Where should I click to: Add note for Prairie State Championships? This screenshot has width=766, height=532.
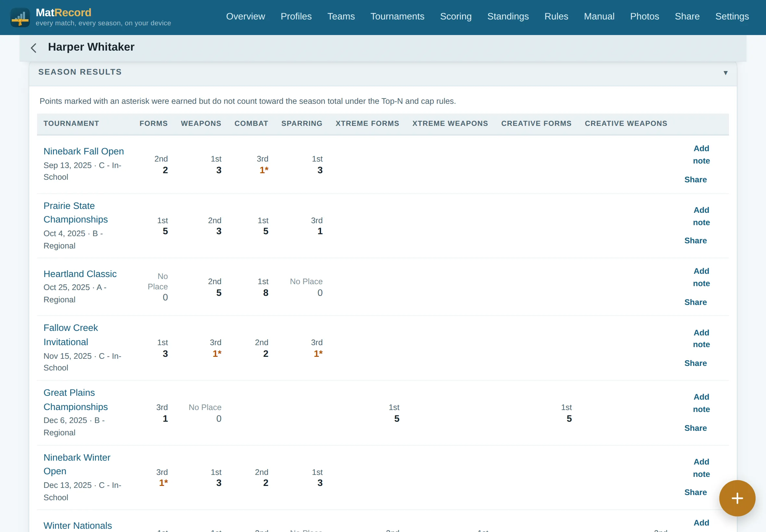(x=701, y=216)
